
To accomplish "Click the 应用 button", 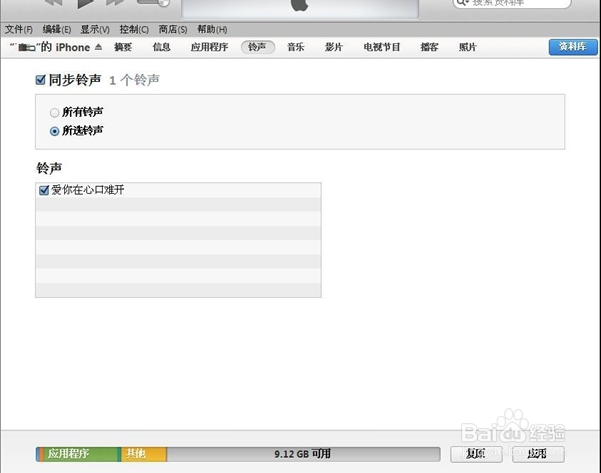I will pos(538,454).
